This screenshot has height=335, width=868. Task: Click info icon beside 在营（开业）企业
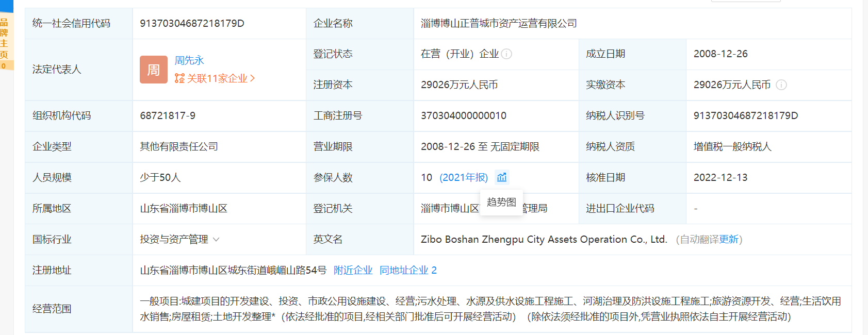[506, 54]
